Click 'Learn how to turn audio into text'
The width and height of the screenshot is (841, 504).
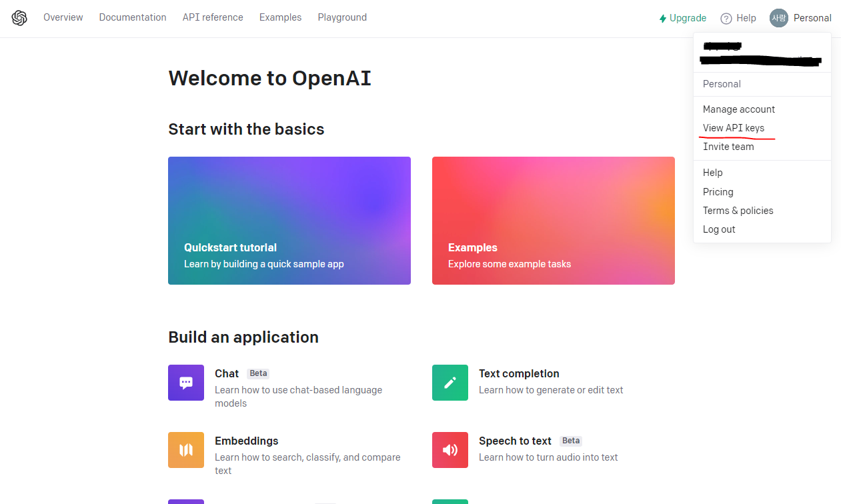point(548,457)
